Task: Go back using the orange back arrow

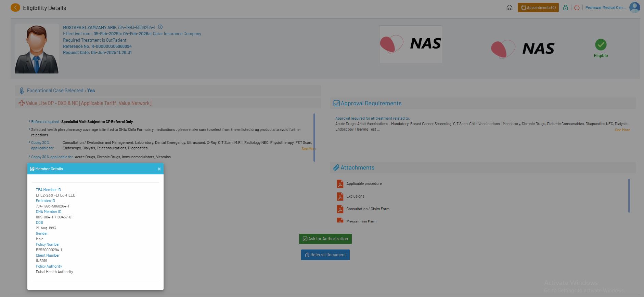Action: [x=15, y=8]
